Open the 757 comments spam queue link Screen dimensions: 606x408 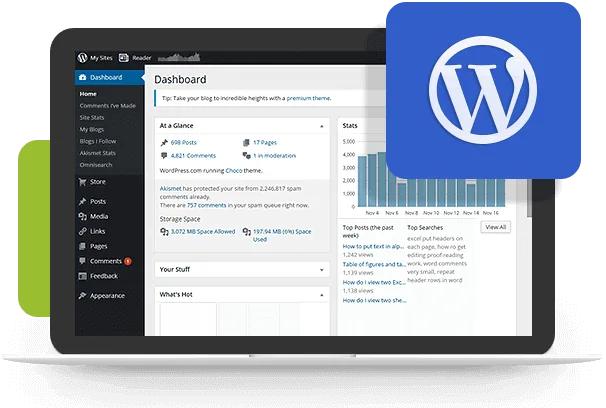point(206,205)
